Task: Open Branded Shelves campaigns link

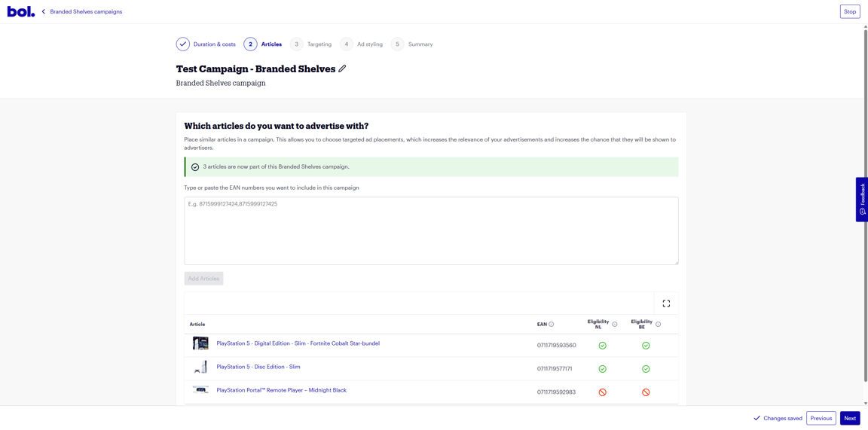Action: coord(86,11)
